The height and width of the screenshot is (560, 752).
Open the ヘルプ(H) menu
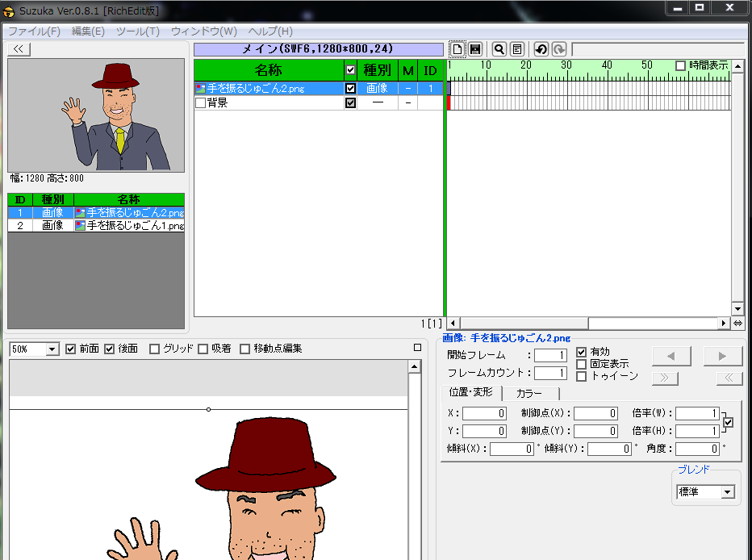pyautogui.click(x=270, y=31)
